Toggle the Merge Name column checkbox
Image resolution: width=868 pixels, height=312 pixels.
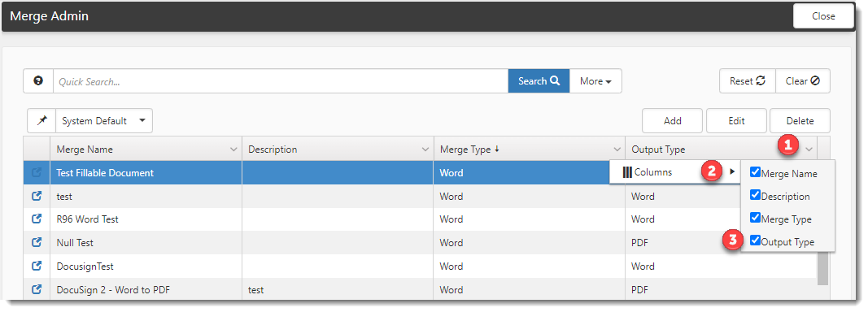pos(755,172)
